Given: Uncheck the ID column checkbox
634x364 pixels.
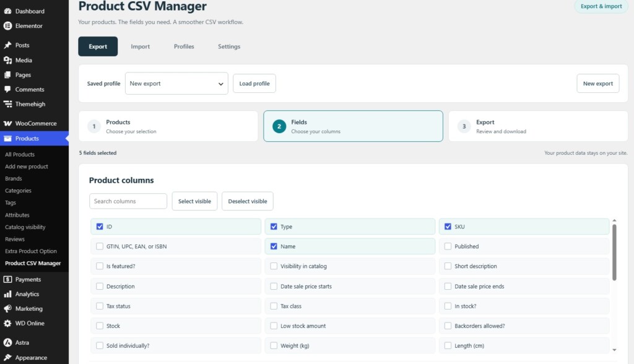Looking at the screenshot, I should (x=100, y=227).
